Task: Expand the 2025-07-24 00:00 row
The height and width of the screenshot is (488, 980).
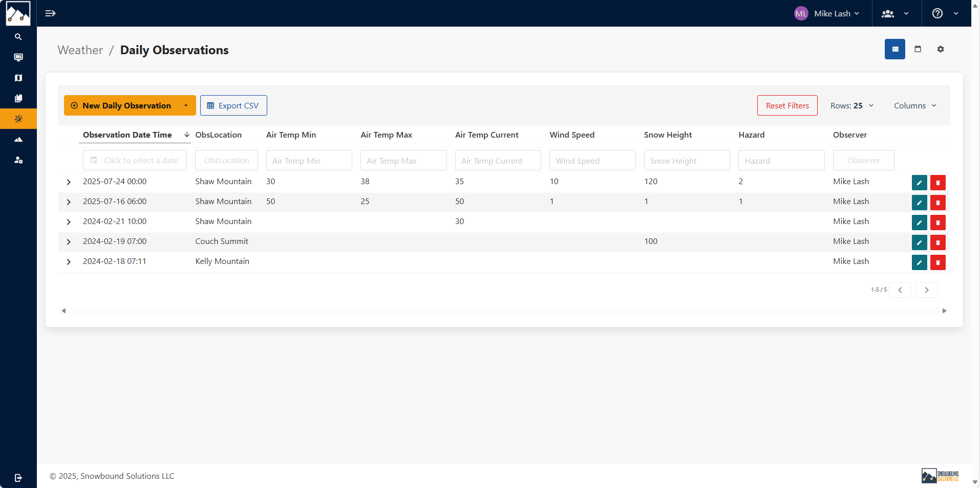Action: click(69, 182)
